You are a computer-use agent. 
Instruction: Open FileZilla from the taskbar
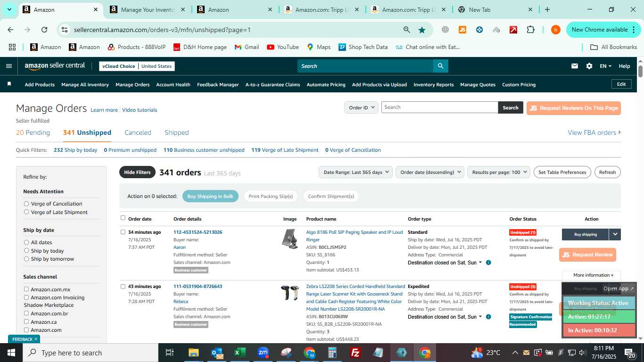pos(355,353)
